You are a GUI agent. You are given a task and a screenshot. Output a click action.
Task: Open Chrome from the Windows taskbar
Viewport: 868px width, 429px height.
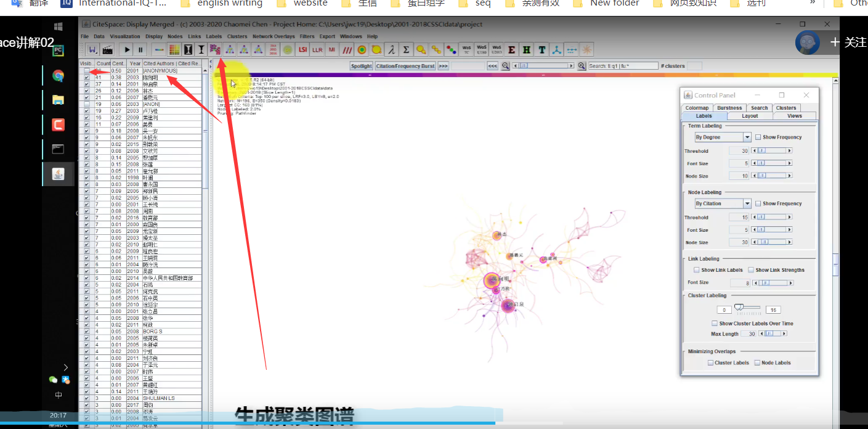[x=58, y=76]
